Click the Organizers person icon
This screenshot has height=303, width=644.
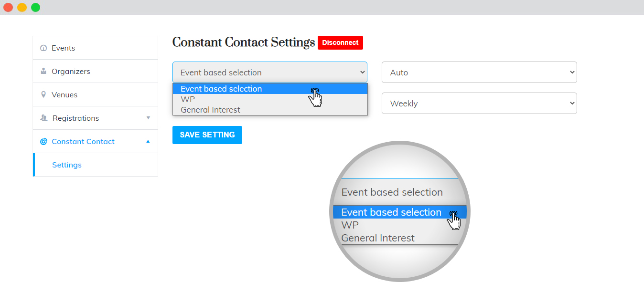pyautogui.click(x=43, y=72)
